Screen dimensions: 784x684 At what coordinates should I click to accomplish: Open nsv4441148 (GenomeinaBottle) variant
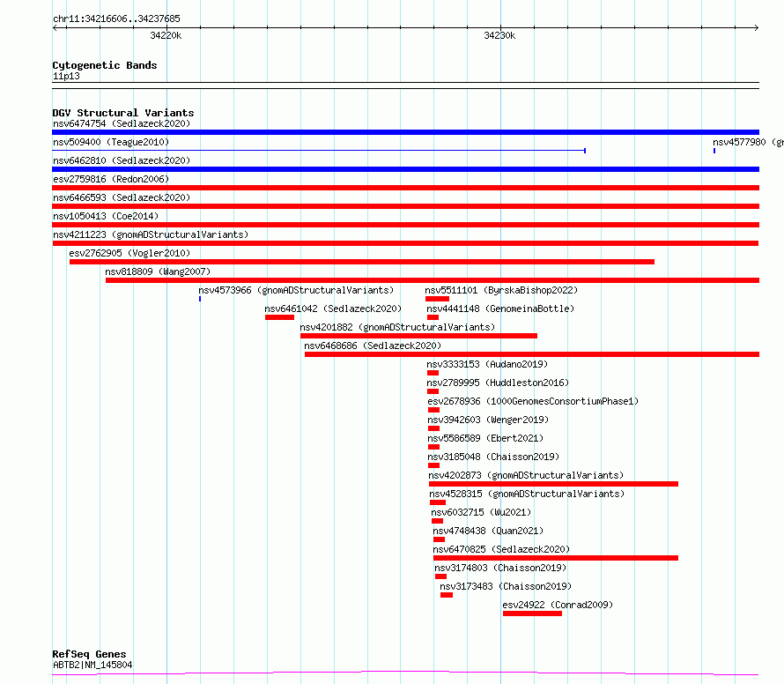[x=500, y=309]
